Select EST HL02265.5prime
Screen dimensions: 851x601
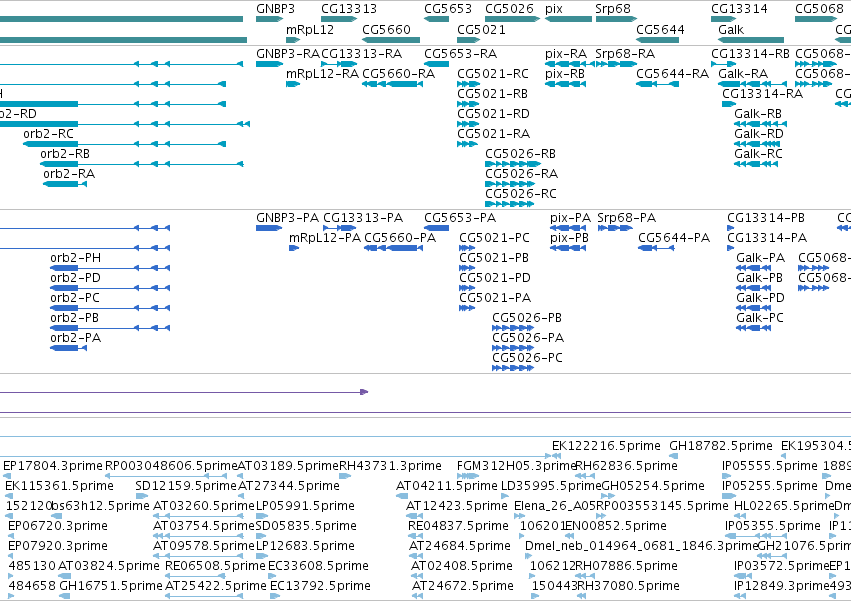pos(784,506)
